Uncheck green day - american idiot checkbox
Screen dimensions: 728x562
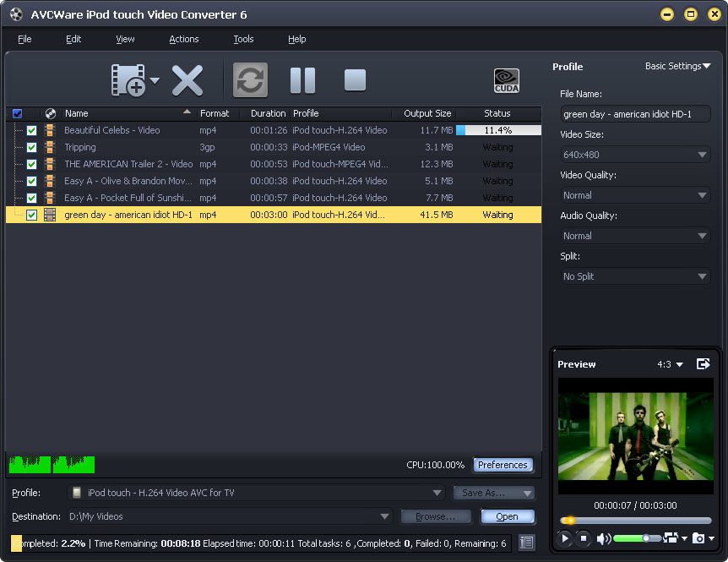click(31, 215)
